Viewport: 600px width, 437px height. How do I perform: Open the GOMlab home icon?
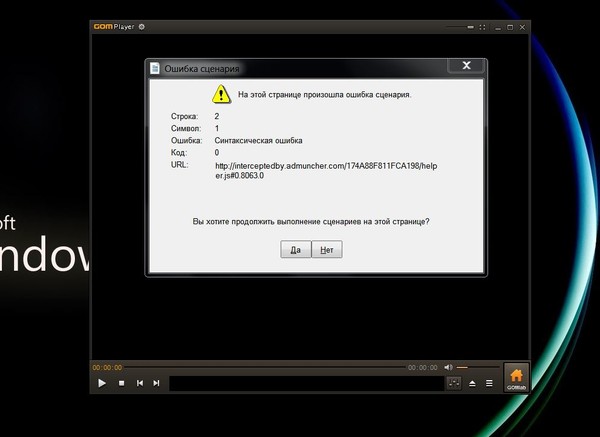pyautogui.click(x=515, y=378)
